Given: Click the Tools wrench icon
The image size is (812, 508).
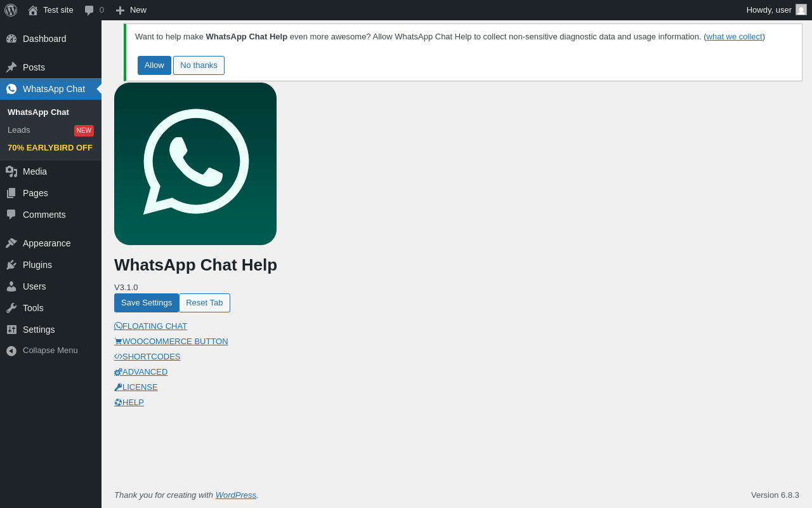Looking at the screenshot, I should tap(11, 308).
